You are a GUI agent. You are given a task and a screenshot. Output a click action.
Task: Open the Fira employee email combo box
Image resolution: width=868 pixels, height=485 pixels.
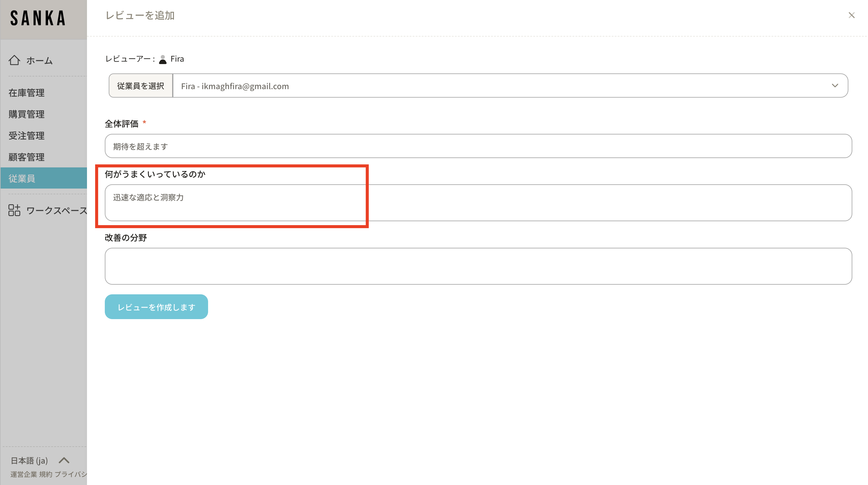click(x=472, y=86)
